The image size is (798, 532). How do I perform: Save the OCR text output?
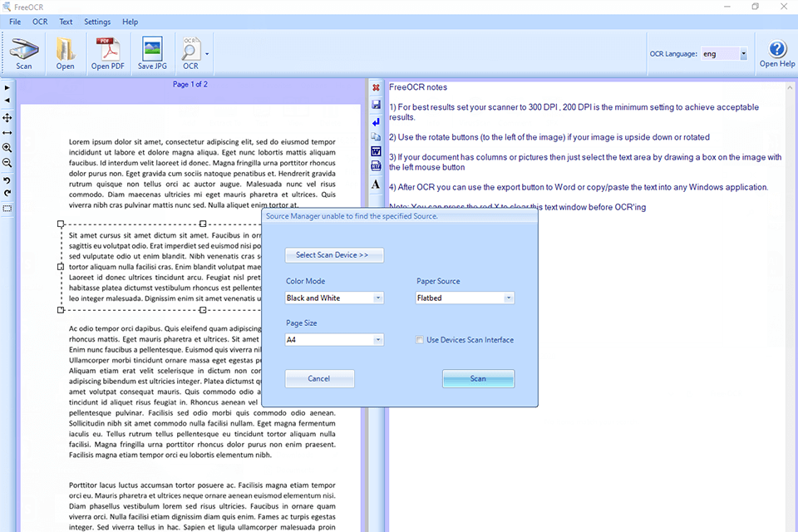pos(376,105)
